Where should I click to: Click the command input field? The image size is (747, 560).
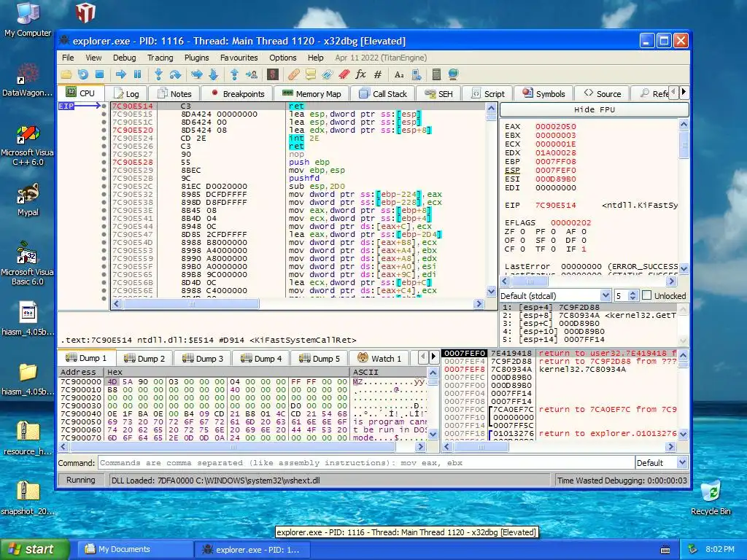pyautogui.click(x=366, y=463)
